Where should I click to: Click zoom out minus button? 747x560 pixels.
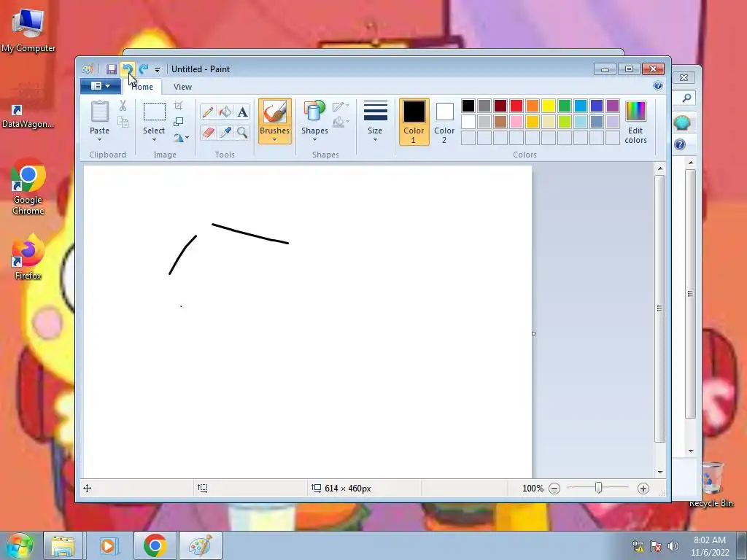[554, 489]
